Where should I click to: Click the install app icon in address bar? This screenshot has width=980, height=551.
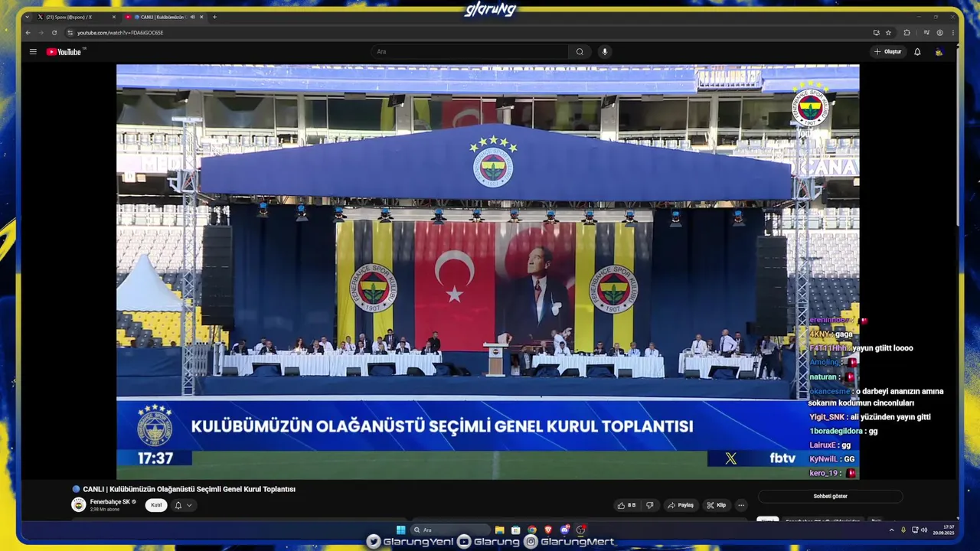coord(876,33)
